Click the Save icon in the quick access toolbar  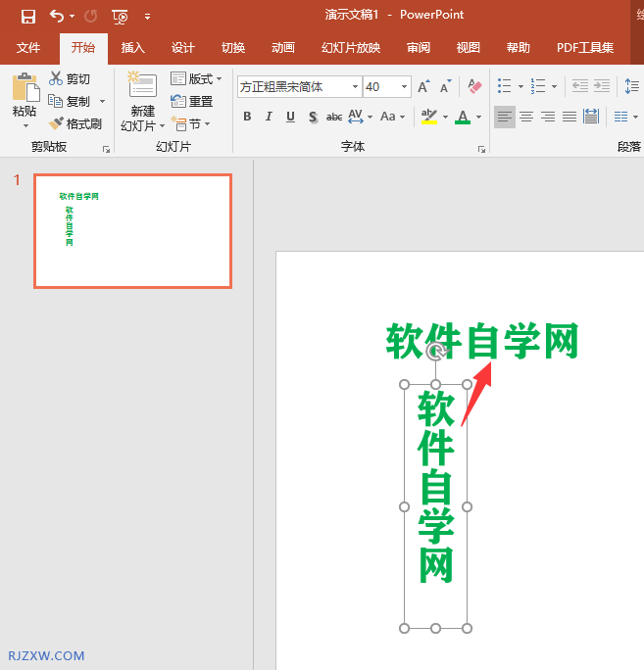pyautogui.click(x=28, y=16)
